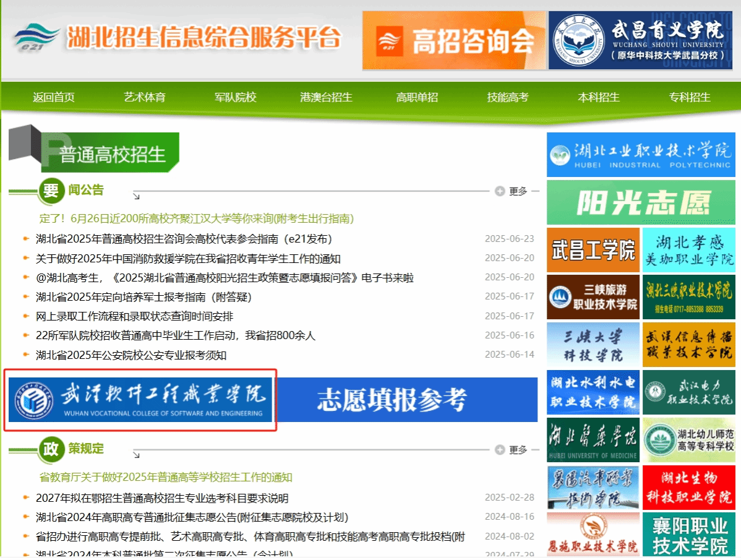Click the green 要 circle icon
Image resolution: width=741 pixels, height=560 pixels.
click(x=51, y=191)
